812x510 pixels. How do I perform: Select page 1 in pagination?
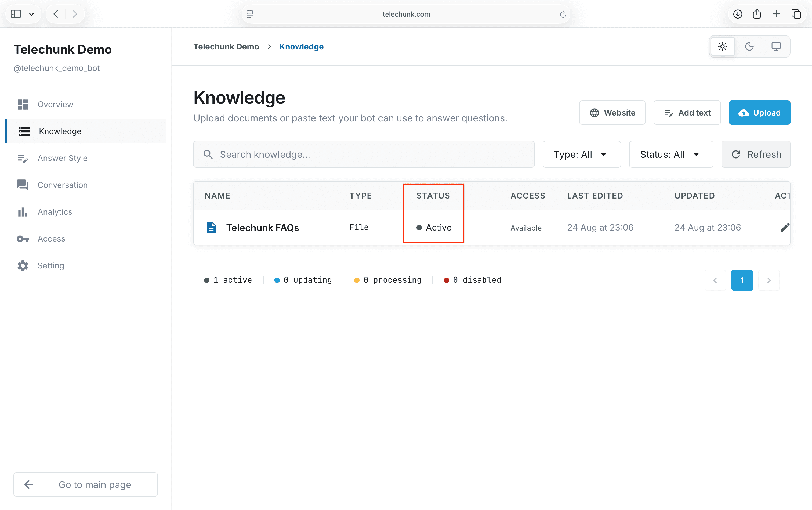point(742,280)
